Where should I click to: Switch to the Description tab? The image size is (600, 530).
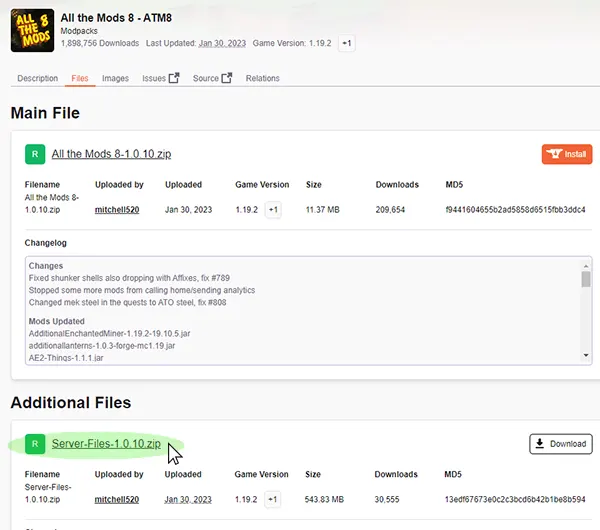pyautogui.click(x=38, y=78)
